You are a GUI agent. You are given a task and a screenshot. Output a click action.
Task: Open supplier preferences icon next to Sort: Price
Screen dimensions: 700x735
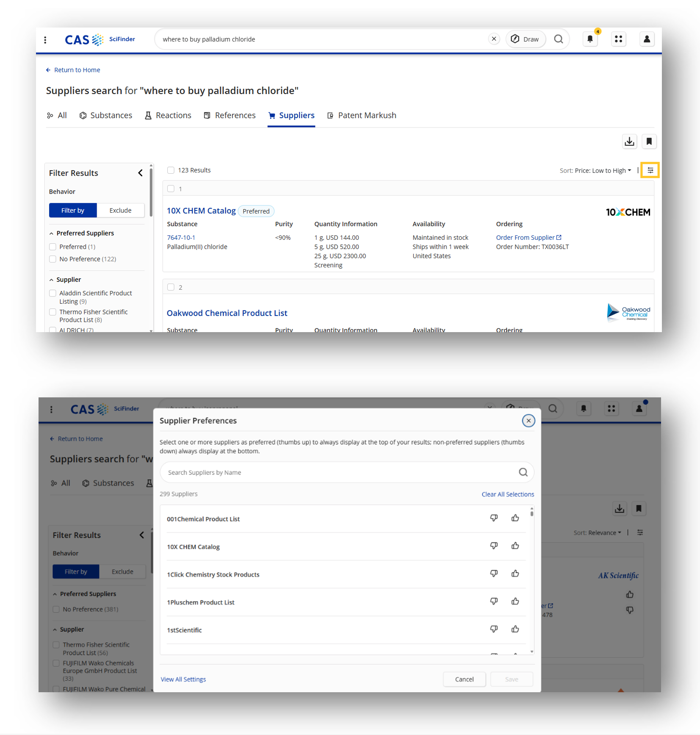(650, 170)
